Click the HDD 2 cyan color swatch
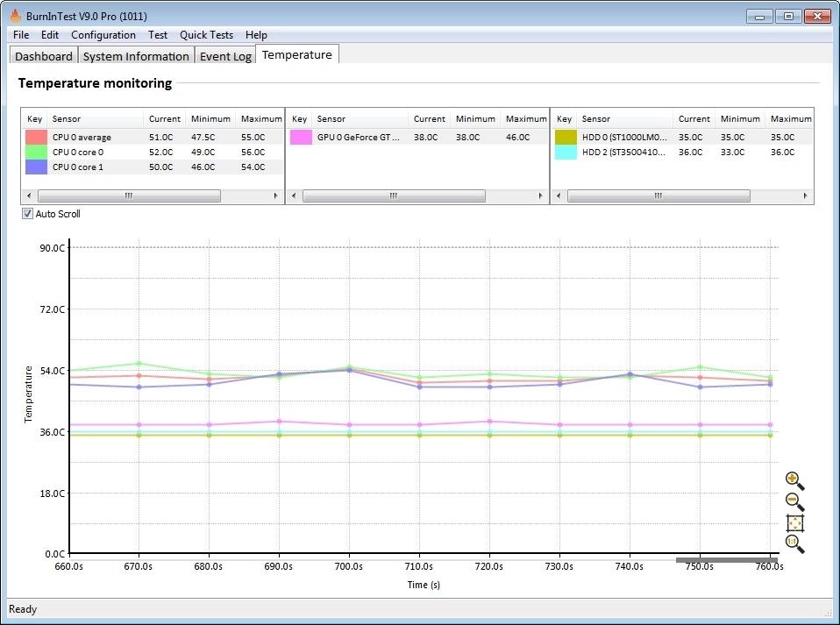 coord(566,153)
